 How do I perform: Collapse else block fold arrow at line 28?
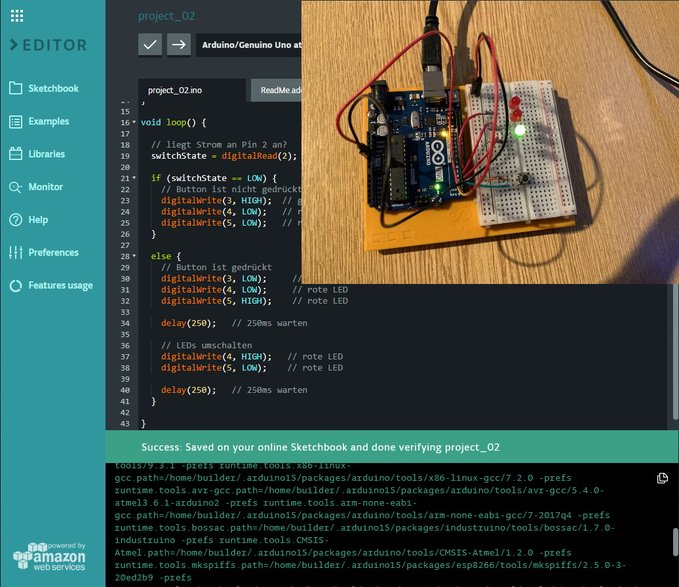coord(134,256)
